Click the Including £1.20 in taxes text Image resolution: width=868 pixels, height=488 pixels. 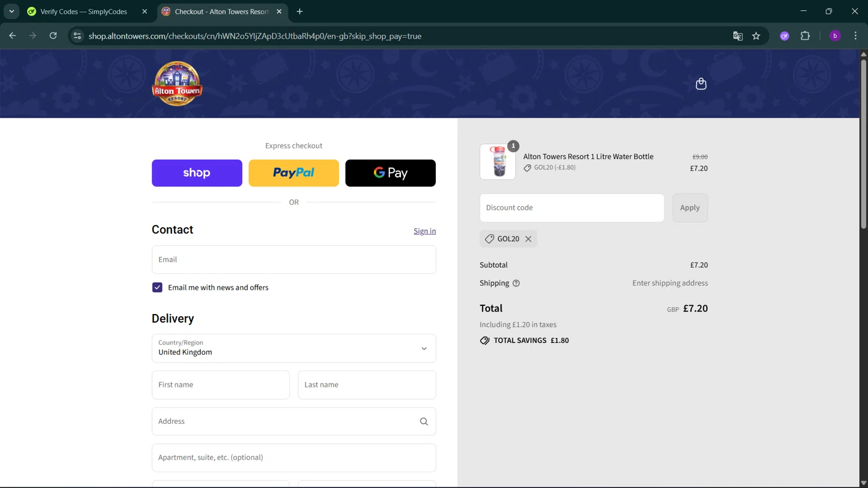point(518,325)
